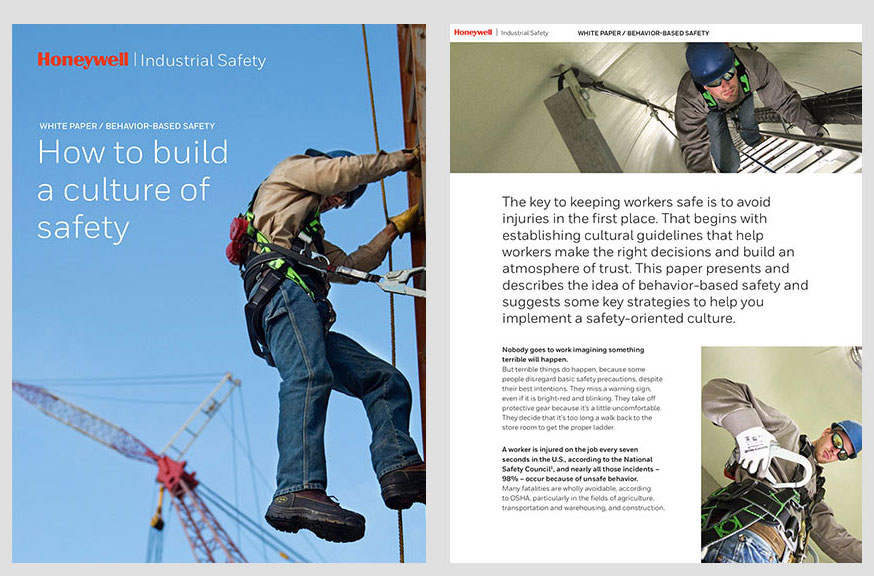Click the intro paragraph beginning "The key to keeping workers safe"
This screenshot has width=874, height=576.
pyautogui.click(x=655, y=260)
